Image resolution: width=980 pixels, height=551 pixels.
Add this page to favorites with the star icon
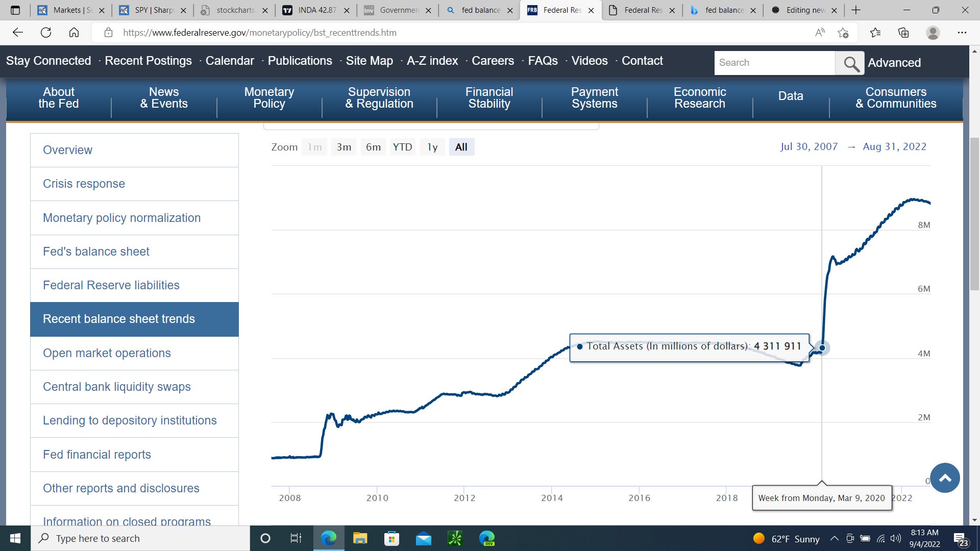(x=843, y=32)
